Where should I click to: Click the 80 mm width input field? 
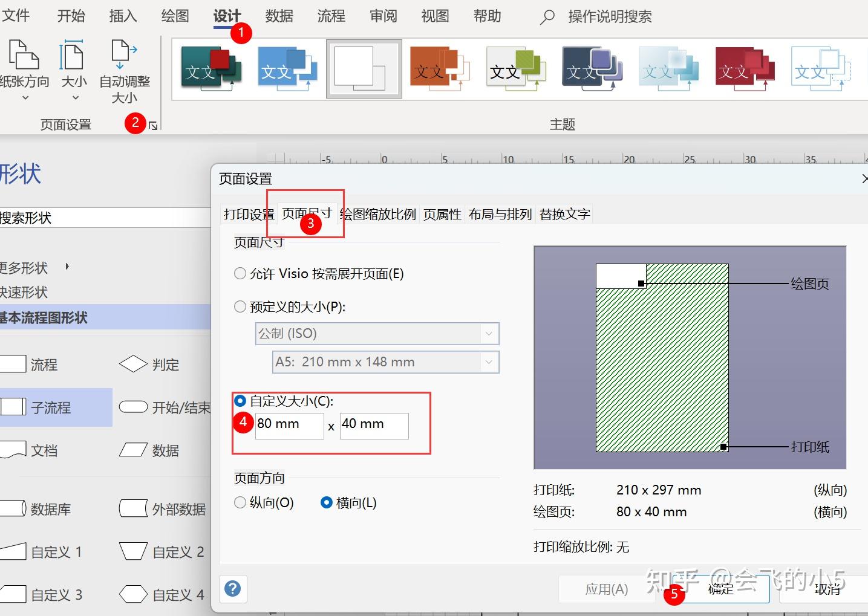pyautogui.click(x=290, y=426)
